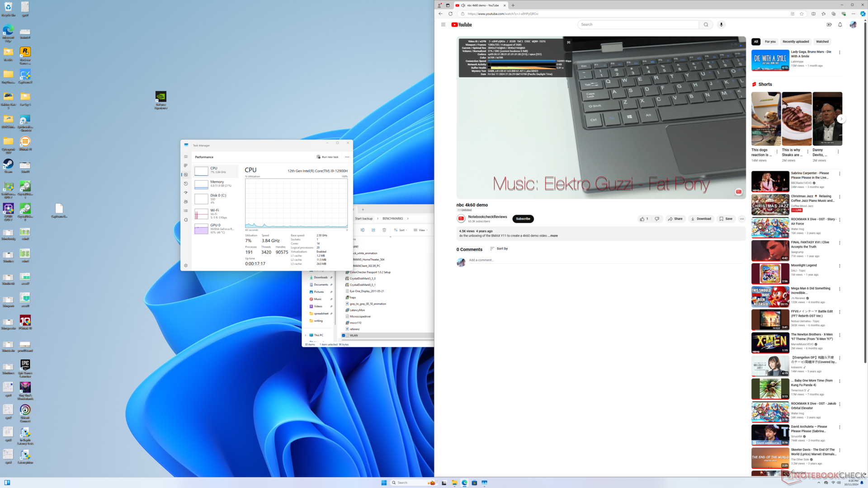Viewport: 868px width, 488px height.
Task: Close stats for nerds overlay
Action: (568, 42)
